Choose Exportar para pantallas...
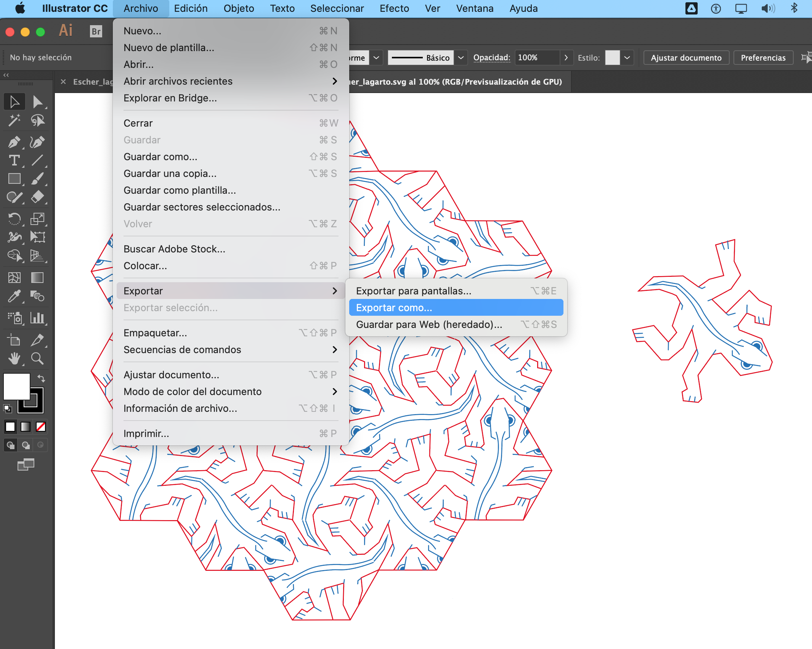812x649 pixels. [x=456, y=291]
